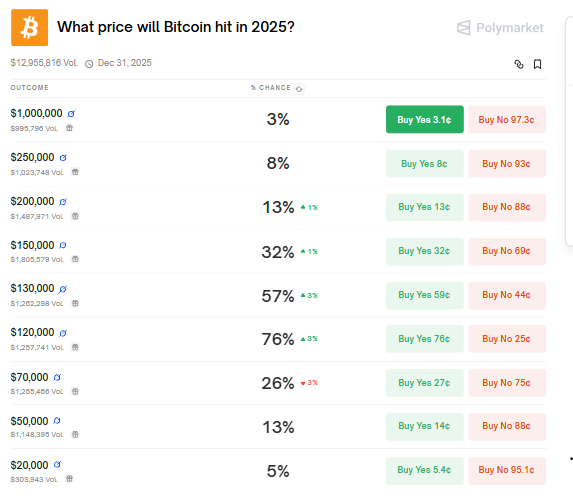The width and height of the screenshot is (573, 502).
Task: Click the gift icon under $20,000
Action: tap(69, 478)
